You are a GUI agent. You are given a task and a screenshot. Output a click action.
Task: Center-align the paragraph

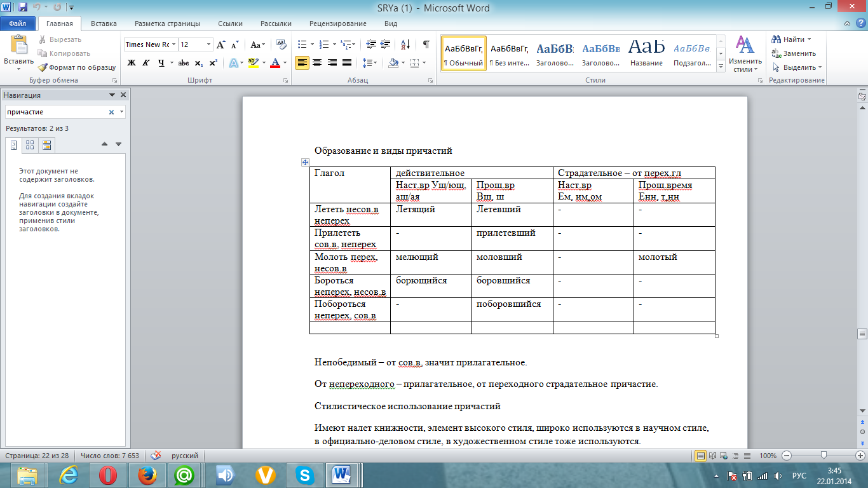click(x=316, y=63)
